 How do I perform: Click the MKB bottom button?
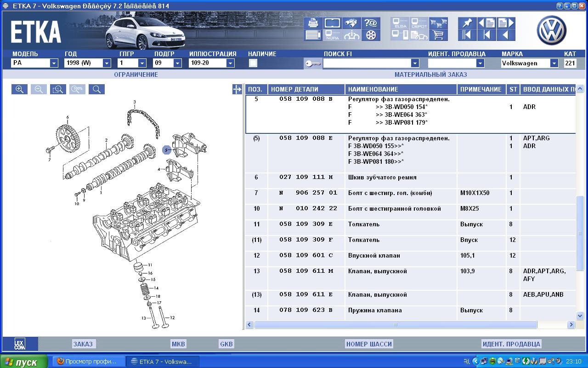click(178, 344)
